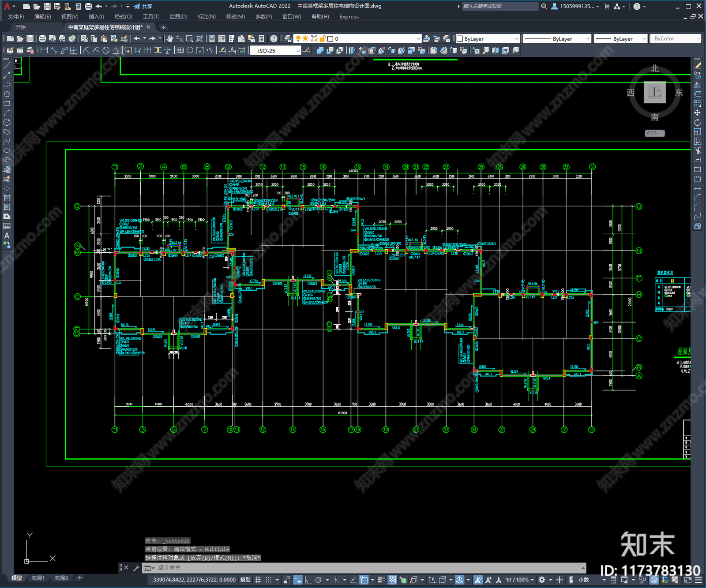Click the Undo arrow in standard toolbar
The image size is (706, 588).
[x=137, y=39]
